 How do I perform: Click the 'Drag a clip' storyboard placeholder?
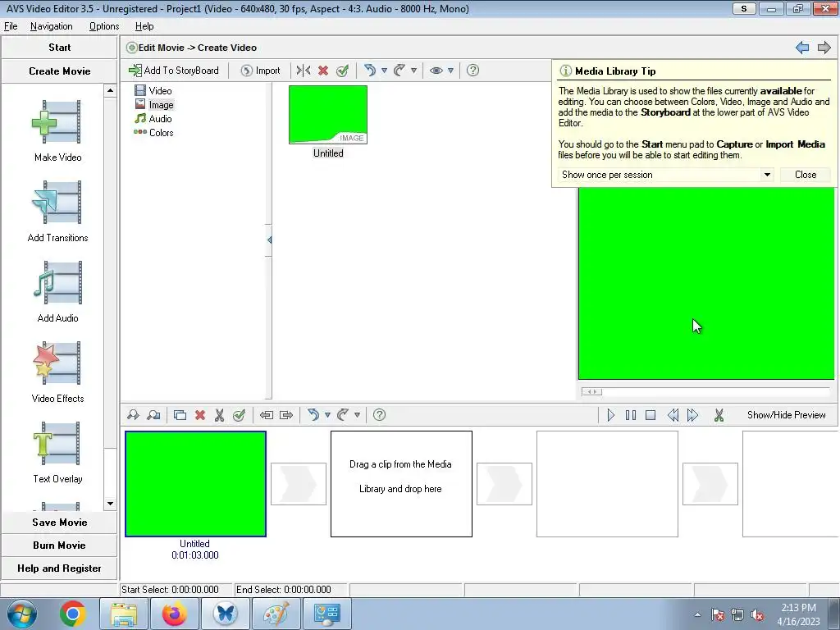click(x=401, y=484)
